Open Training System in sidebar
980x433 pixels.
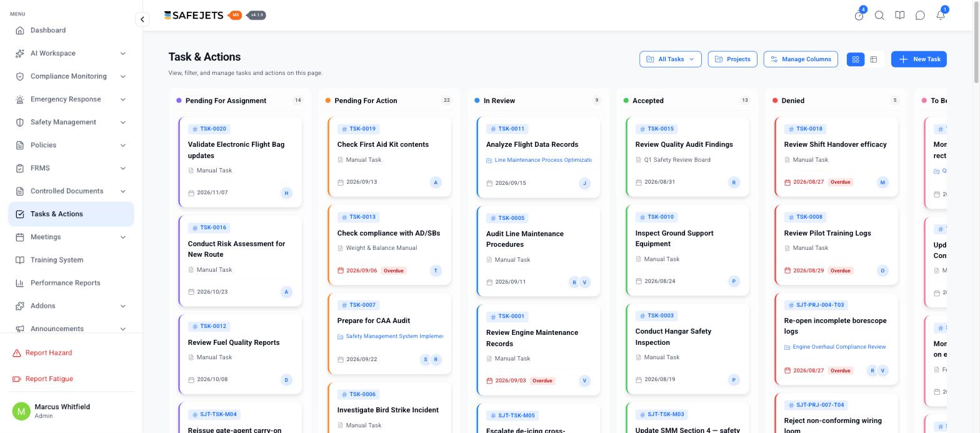[71, 260]
